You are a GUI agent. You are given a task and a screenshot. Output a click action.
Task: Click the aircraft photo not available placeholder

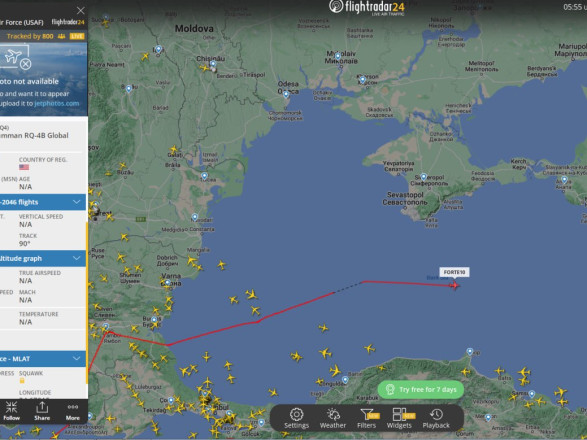tap(17, 58)
